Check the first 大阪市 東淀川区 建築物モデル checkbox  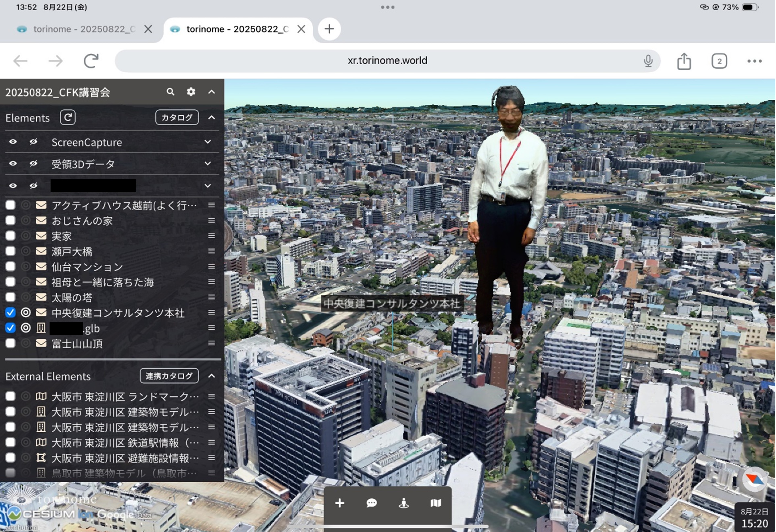click(x=10, y=411)
